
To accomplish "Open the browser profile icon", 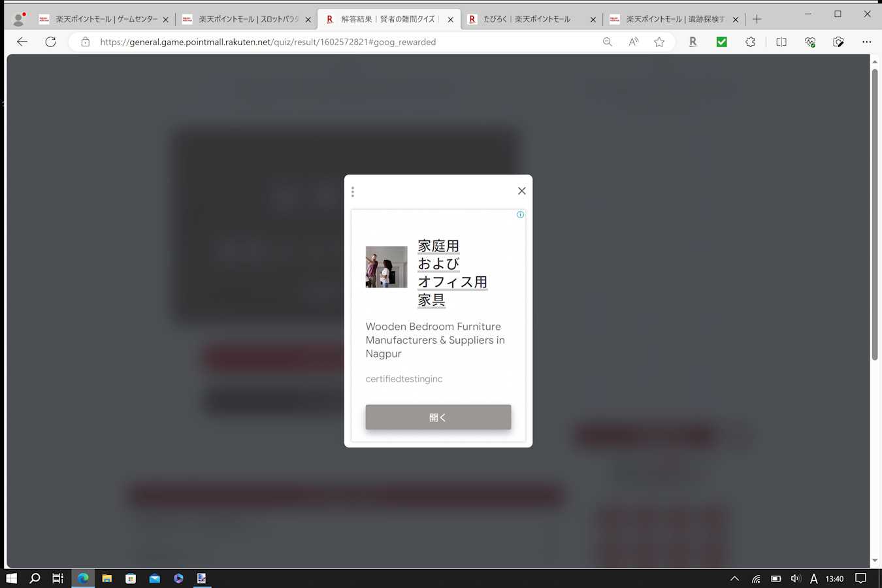I will pos(18,19).
